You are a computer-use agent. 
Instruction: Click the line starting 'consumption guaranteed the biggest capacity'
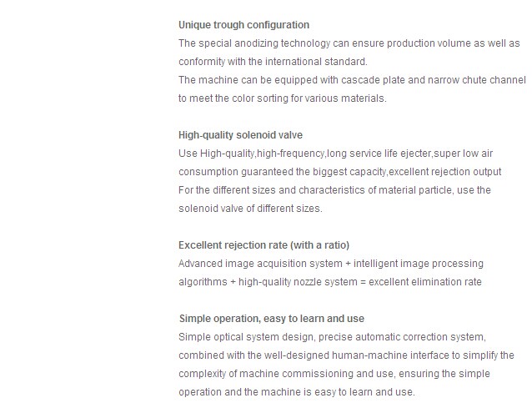coord(340,172)
